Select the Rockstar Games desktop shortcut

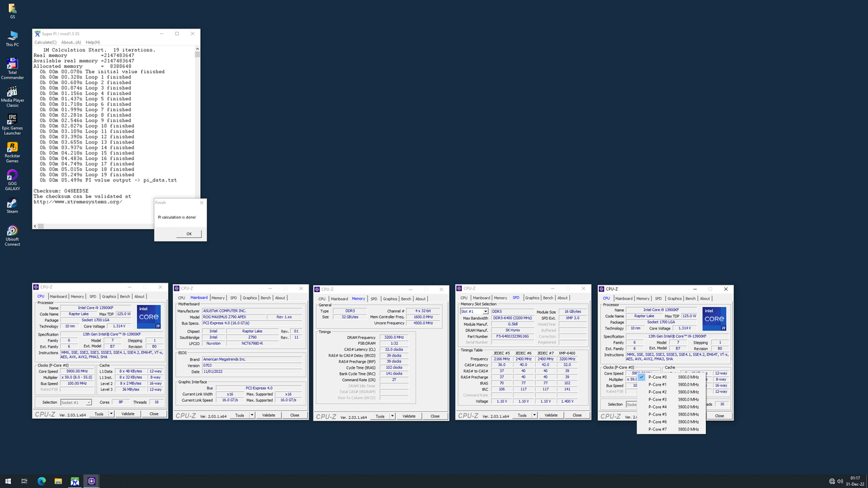pyautogui.click(x=12, y=152)
